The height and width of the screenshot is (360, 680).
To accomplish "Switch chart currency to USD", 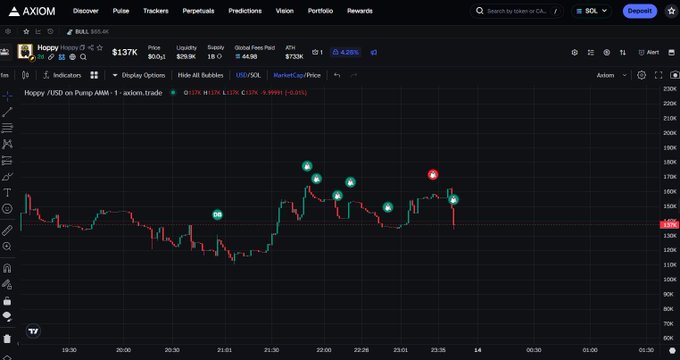I will click(241, 75).
